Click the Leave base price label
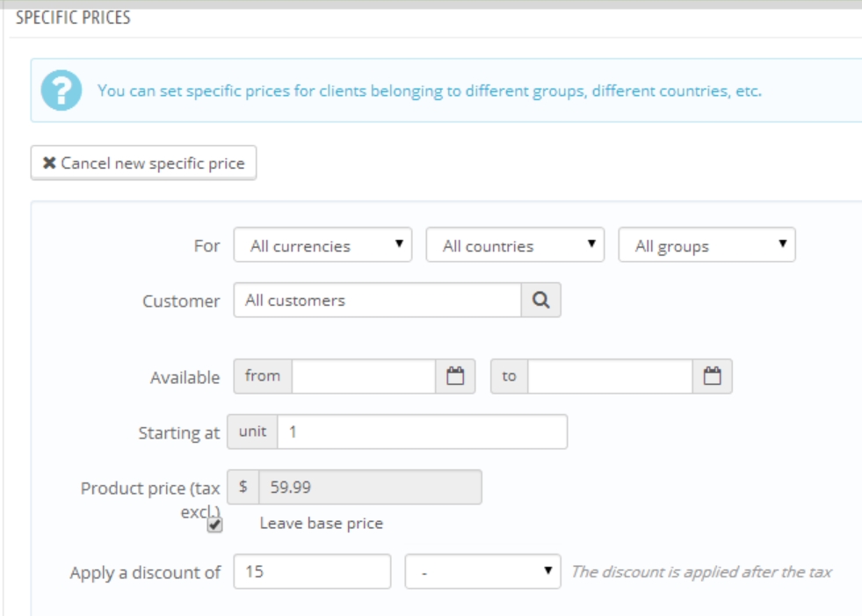The image size is (862, 616). 322,525
